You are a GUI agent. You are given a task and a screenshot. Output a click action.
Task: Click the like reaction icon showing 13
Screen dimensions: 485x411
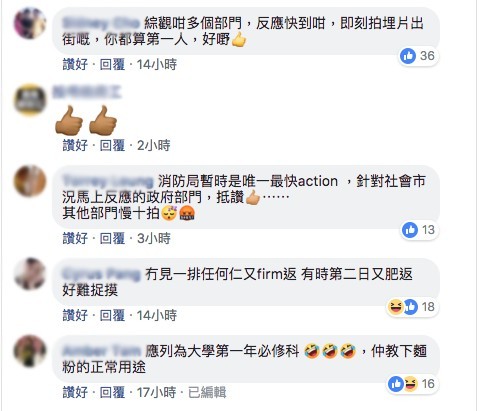click(410, 230)
